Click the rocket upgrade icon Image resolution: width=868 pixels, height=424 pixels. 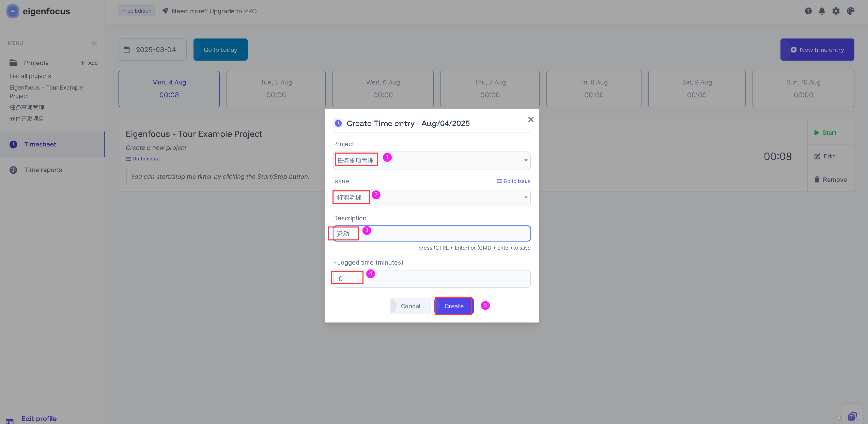[x=165, y=11]
